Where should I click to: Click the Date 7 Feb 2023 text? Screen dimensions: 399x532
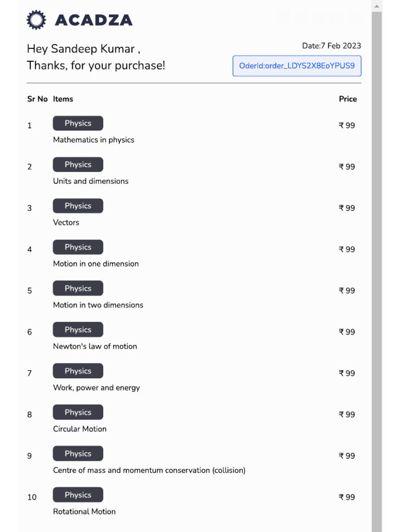pyautogui.click(x=331, y=46)
